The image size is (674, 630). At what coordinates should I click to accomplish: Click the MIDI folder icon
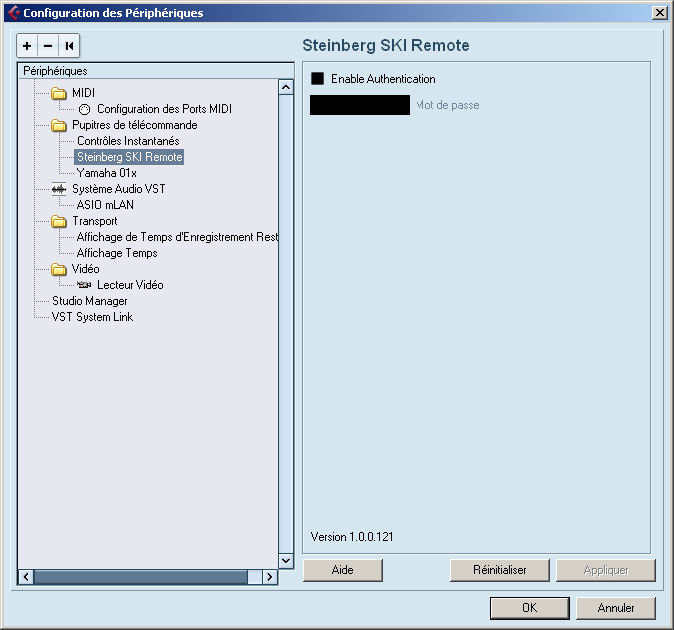58,93
